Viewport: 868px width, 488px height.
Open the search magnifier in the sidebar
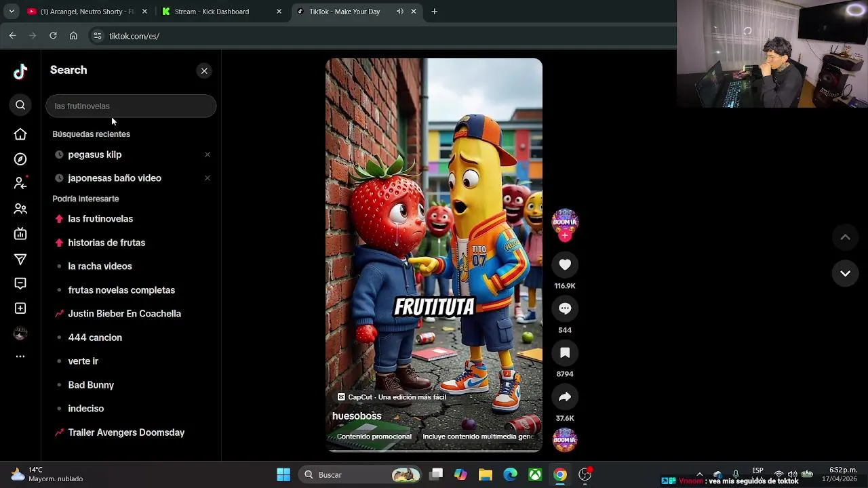[20, 105]
